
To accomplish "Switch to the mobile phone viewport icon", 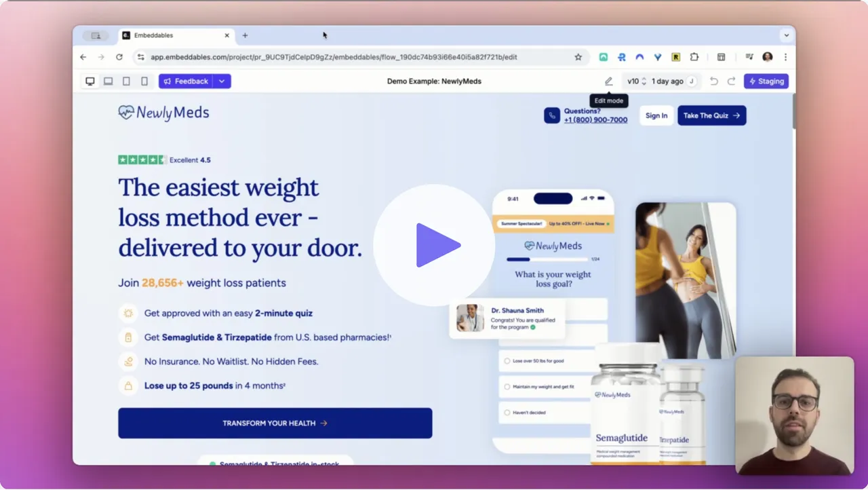I will tap(144, 81).
